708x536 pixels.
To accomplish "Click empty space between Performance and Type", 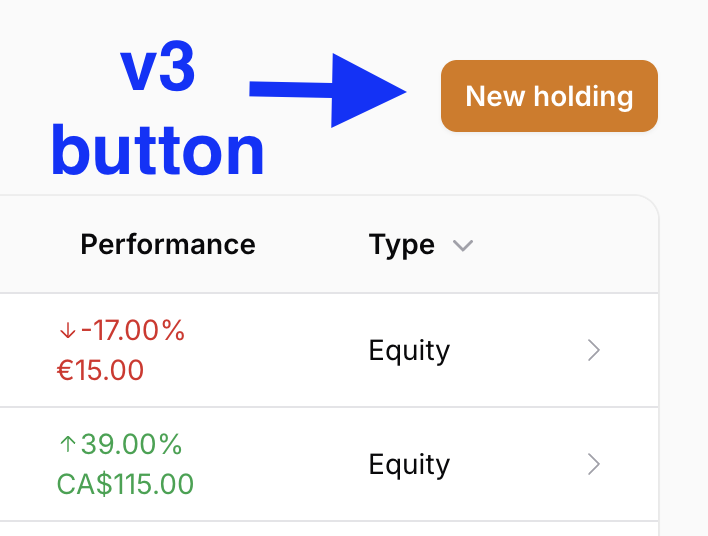I will tap(312, 244).
